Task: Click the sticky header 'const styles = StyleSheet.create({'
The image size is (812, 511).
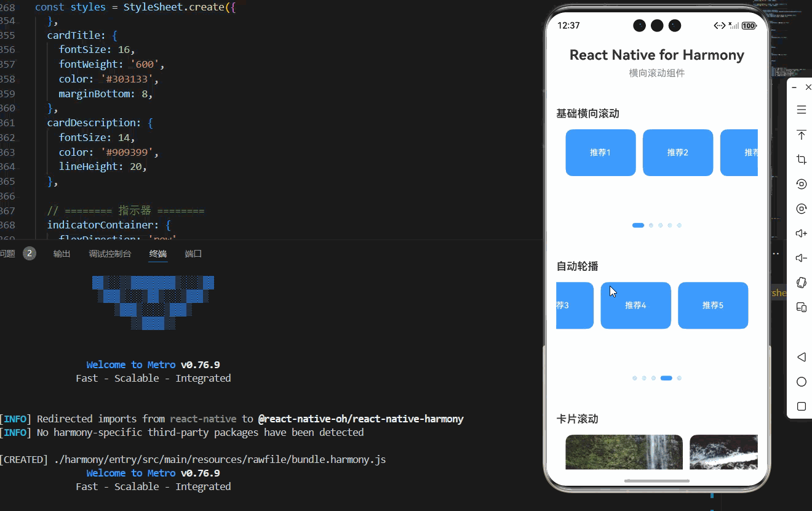Action: [x=135, y=7]
